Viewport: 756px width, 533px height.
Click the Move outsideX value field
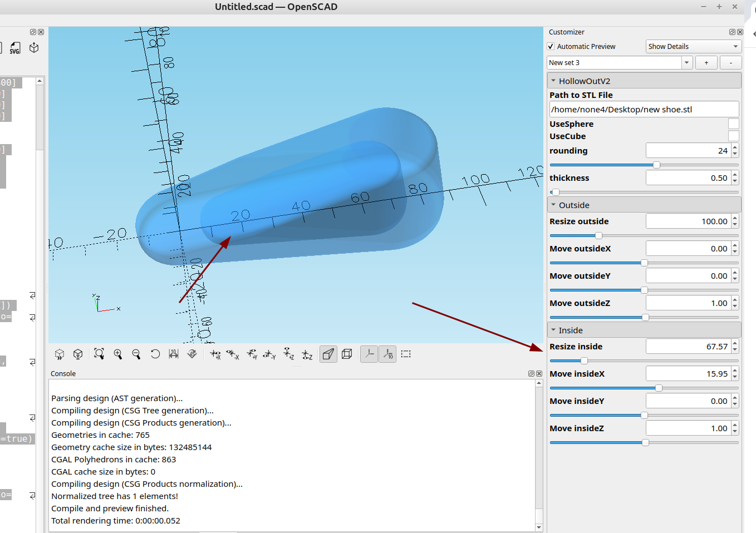(688, 249)
